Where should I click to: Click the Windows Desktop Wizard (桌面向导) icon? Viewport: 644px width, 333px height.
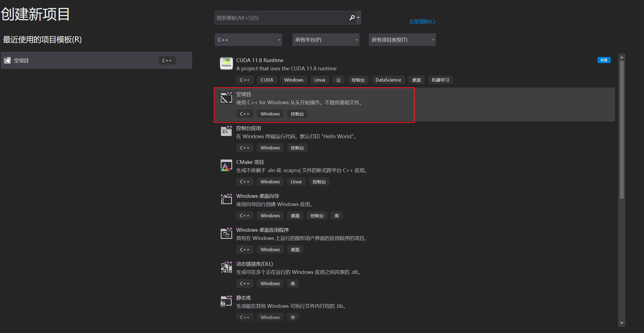(x=226, y=199)
